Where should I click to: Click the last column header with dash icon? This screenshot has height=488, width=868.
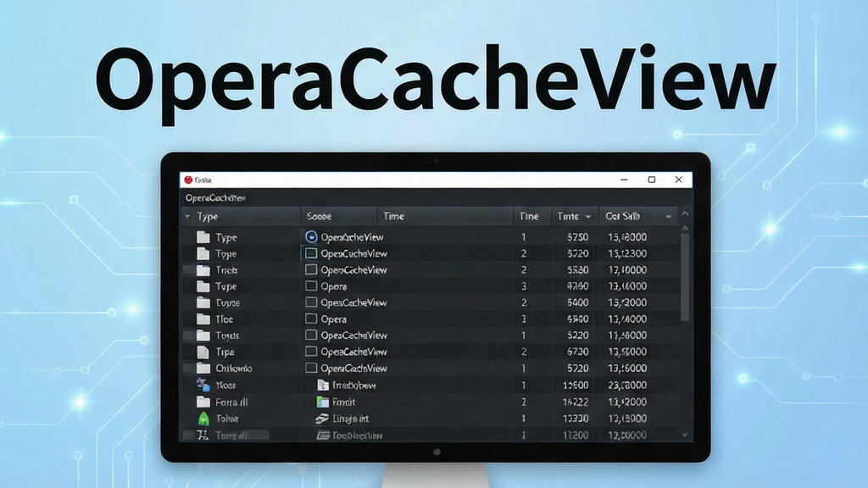(638, 216)
